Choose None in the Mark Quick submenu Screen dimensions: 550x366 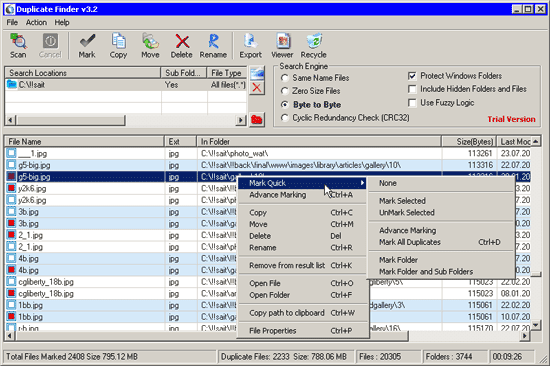click(441, 183)
